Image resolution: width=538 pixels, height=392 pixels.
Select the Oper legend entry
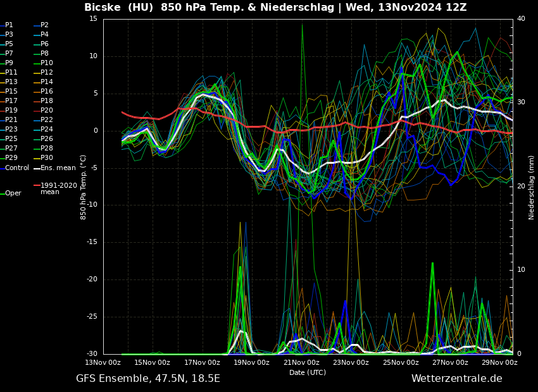tap(13, 193)
